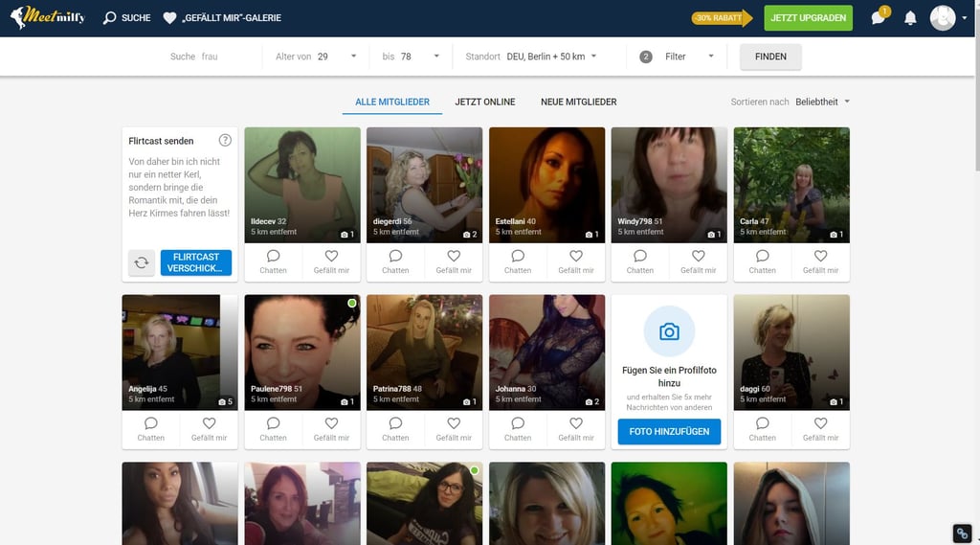Viewport: 980px width, 545px height.
Task: Click the camera icon to add profile photo
Action: point(669,331)
